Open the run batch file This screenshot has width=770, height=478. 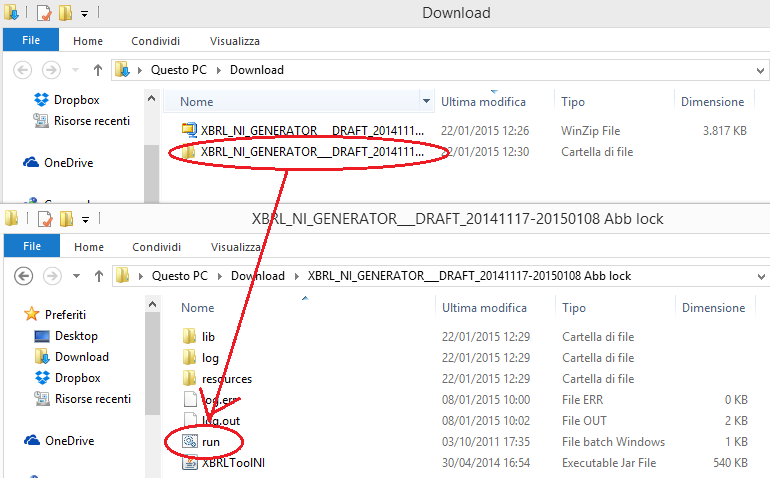point(210,441)
